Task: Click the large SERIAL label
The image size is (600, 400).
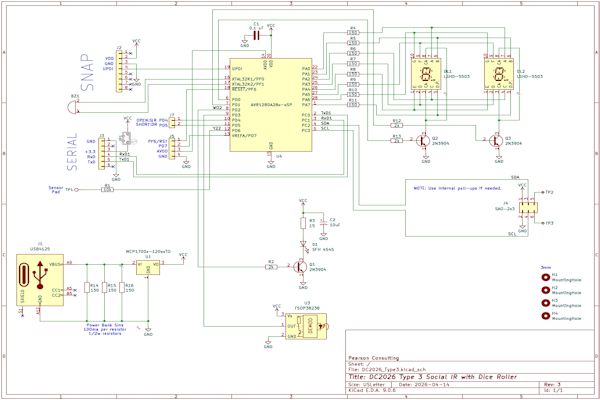Action: [72, 152]
